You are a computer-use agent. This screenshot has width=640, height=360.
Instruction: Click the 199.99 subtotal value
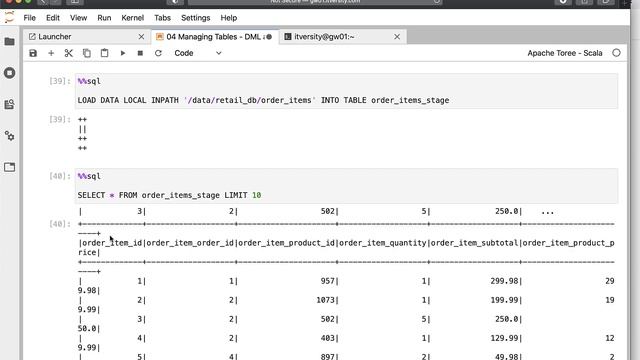(504, 300)
